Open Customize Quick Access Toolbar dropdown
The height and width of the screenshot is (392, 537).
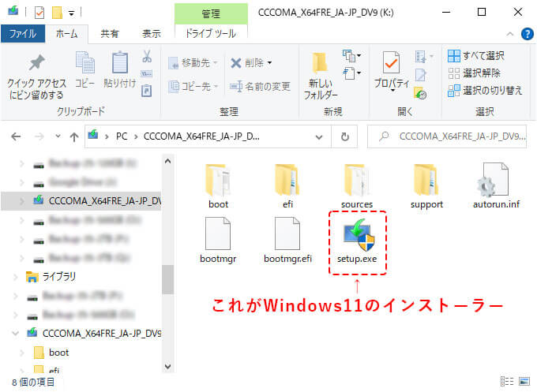(71, 13)
